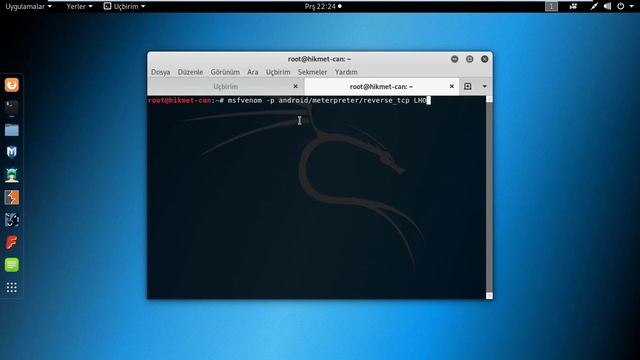
Task: Click the terminal window title bar text
Action: tap(319, 59)
